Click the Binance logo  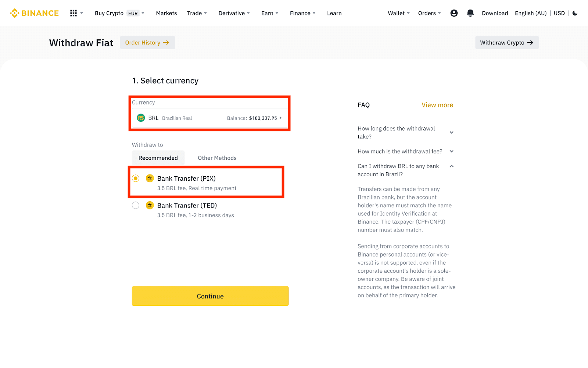coord(34,13)
